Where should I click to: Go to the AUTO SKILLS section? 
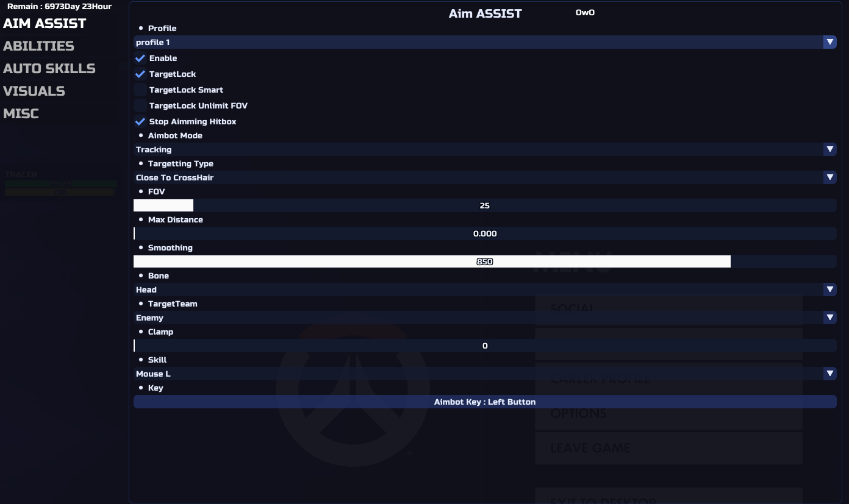[49, 68]
